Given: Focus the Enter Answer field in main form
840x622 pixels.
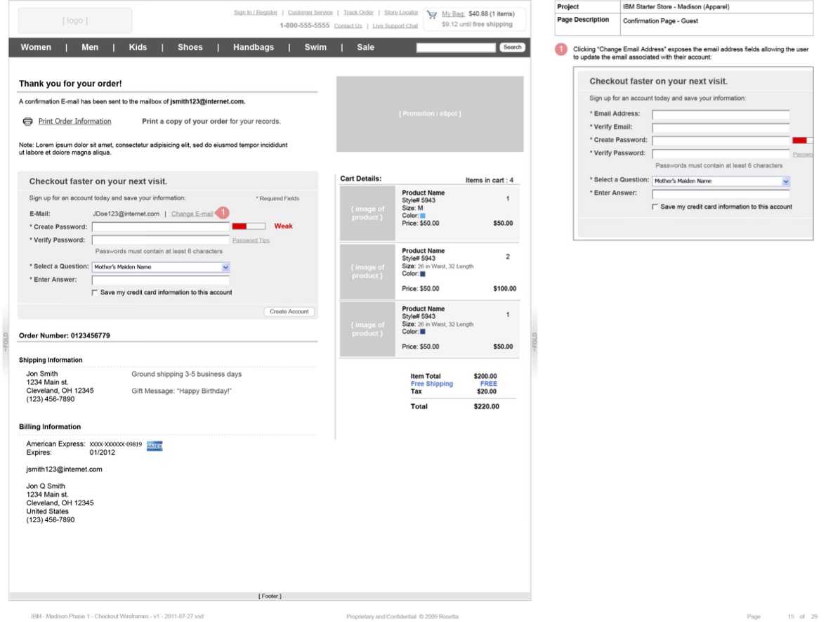Looking at the screenshot, I should (161, 280).
